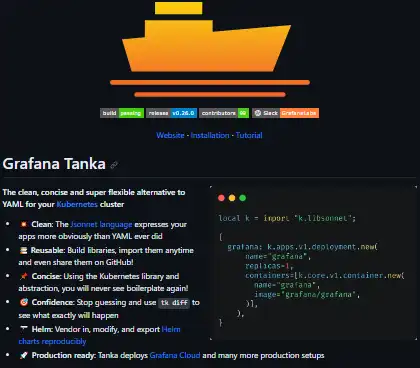Open the Website link
This screenshot has height=368, width=420.
point(170,135)
